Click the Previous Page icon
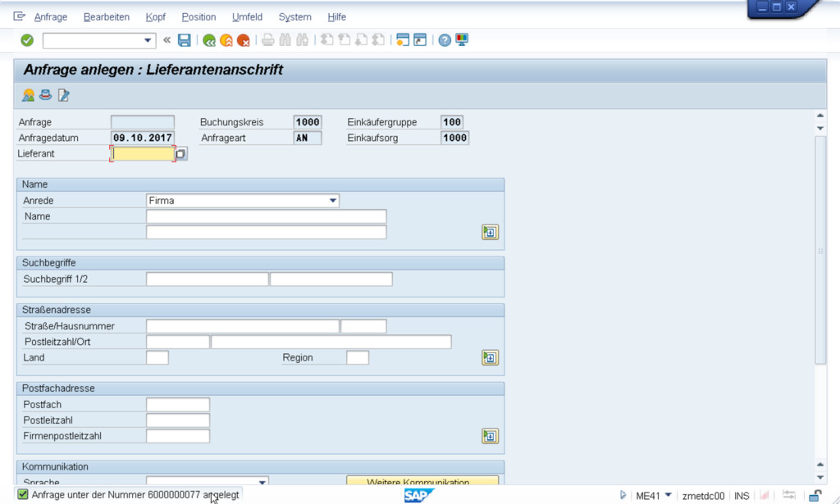The height and width of the screenshot is (504, 840). 344,40
